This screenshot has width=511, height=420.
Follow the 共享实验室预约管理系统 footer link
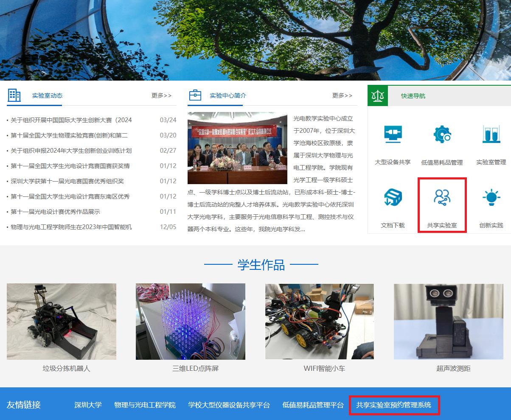(393, 405)
